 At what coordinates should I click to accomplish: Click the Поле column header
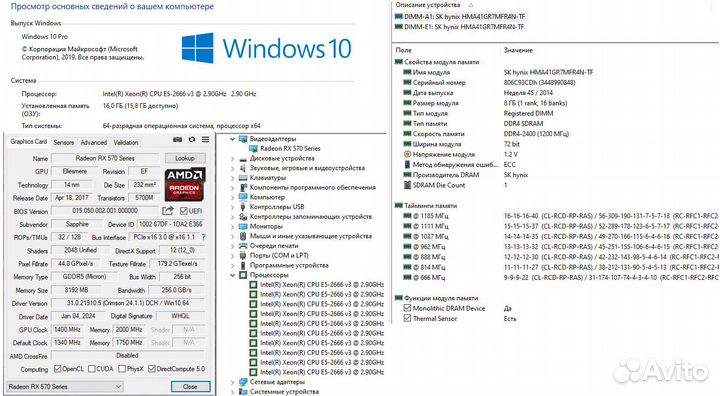[x=404, y=50]
